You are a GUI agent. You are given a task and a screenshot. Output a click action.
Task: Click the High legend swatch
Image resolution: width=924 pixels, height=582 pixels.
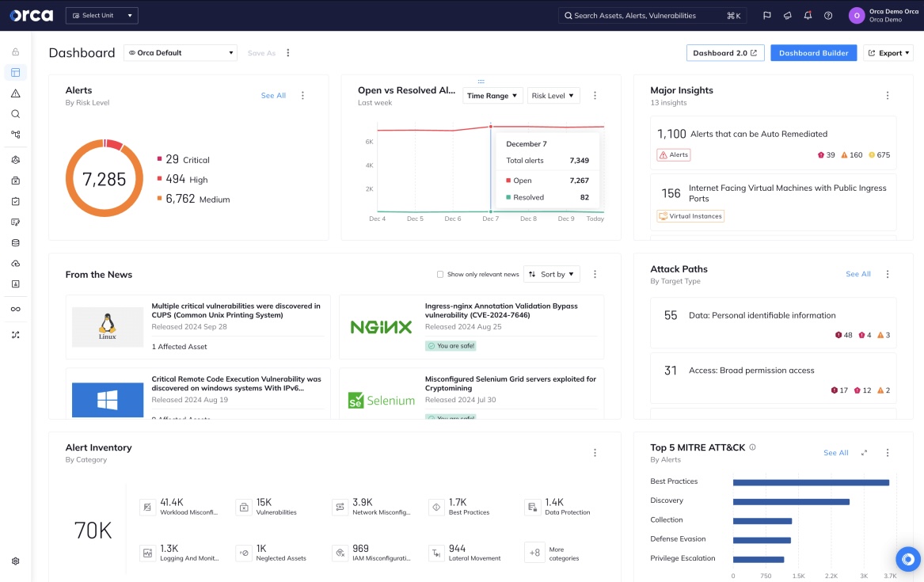tap(159, 178)
